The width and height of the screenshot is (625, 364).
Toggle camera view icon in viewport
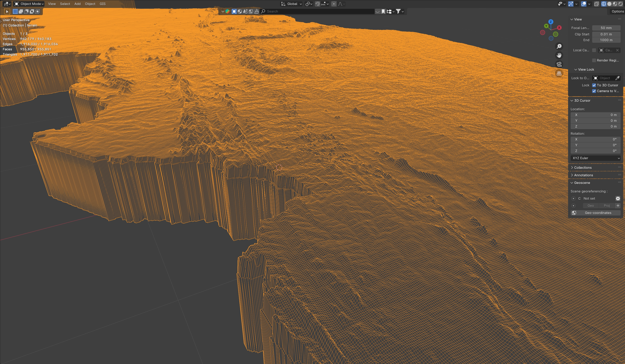(559, 64)
